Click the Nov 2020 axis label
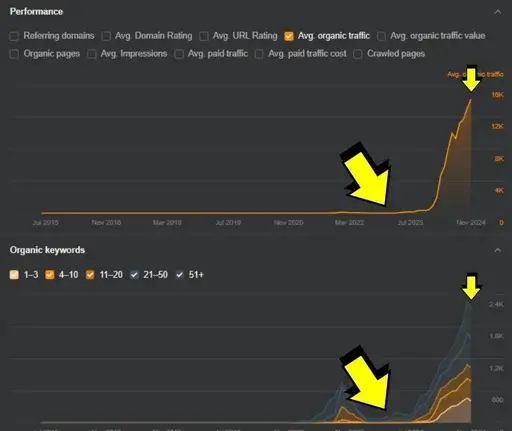Screen dimensions: 512x431 (x=289, y=223)
